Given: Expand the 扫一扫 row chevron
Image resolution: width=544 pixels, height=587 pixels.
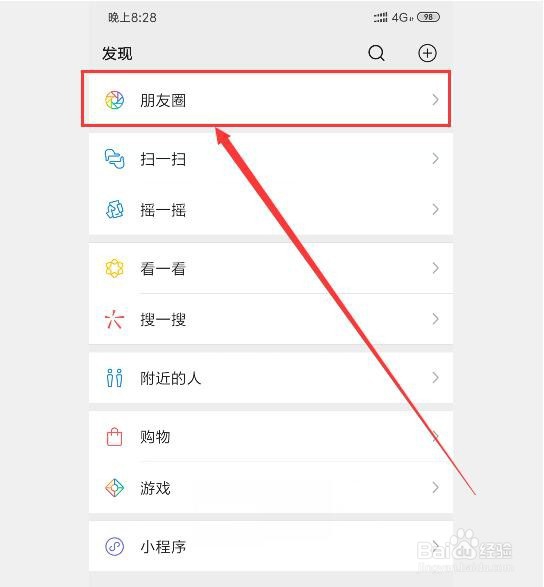Looking at the screenshot, I should [x=435, y=159].
